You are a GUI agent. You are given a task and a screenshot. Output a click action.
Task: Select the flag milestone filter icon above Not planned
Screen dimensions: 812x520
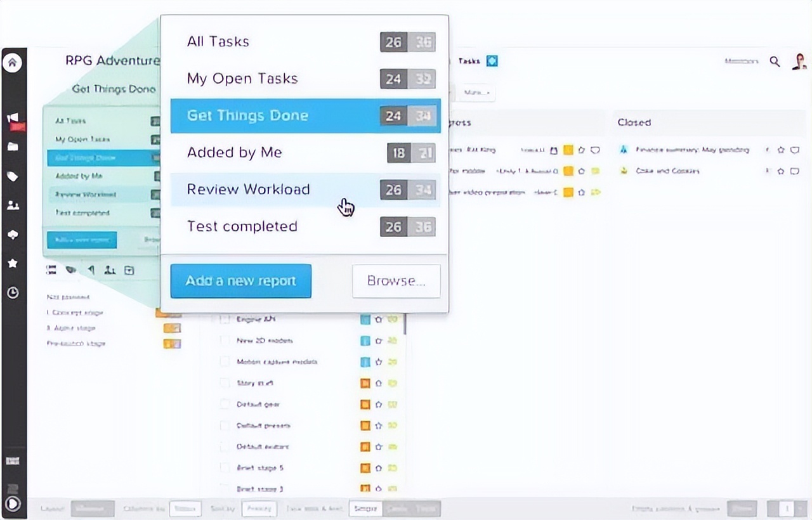91,270
